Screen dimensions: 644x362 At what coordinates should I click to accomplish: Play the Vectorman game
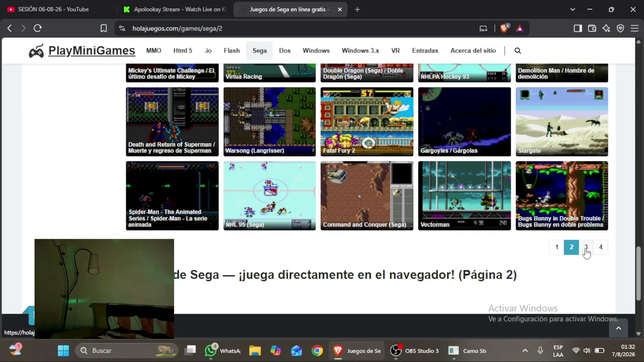[464, 196]
